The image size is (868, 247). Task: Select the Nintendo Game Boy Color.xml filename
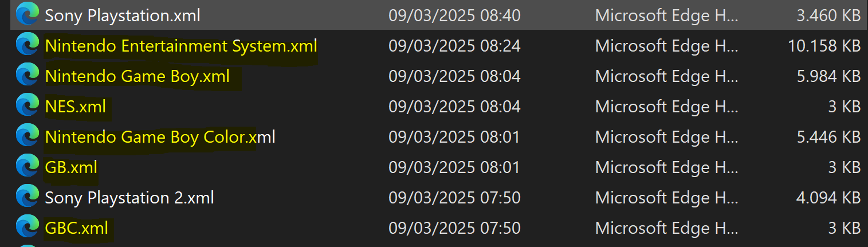160,138
